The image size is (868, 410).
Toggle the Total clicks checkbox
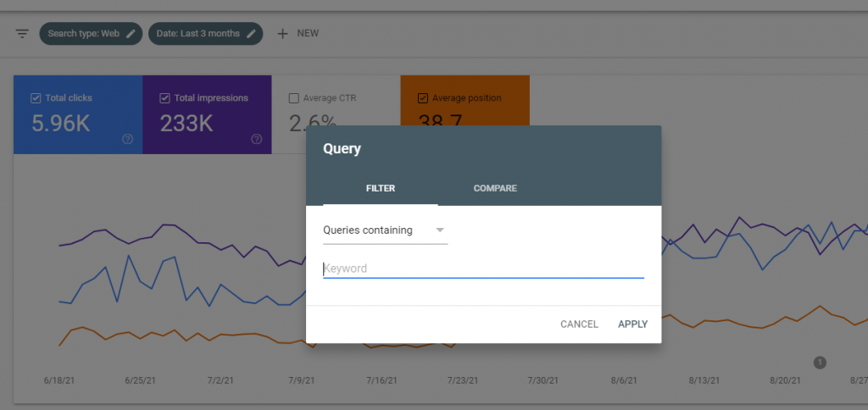36,98
